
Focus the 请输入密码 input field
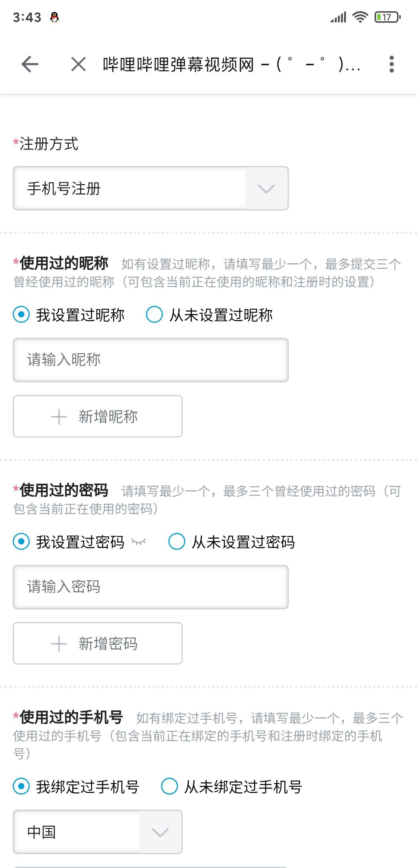(151, 587)
